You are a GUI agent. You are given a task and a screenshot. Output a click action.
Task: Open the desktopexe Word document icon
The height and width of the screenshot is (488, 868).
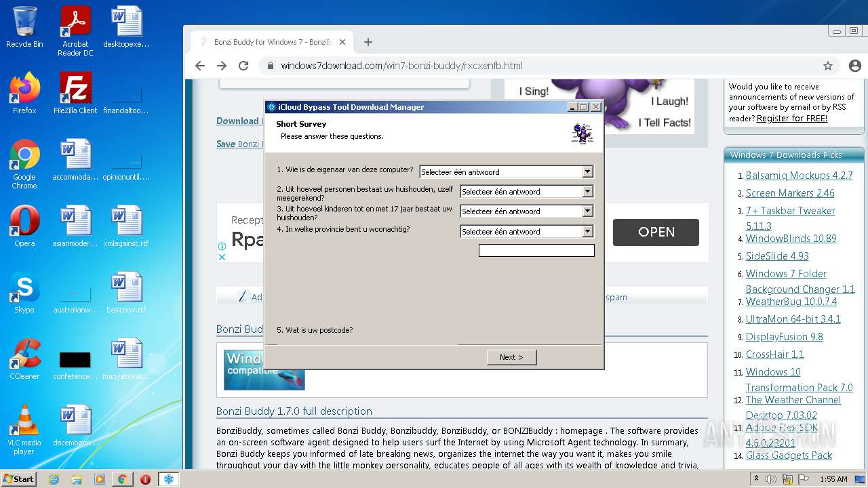coord(126,27)
